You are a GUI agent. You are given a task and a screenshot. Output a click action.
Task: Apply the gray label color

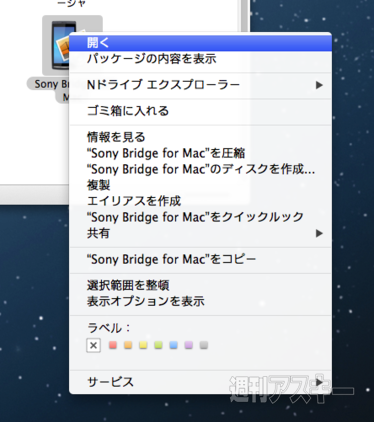coord(204,345)
